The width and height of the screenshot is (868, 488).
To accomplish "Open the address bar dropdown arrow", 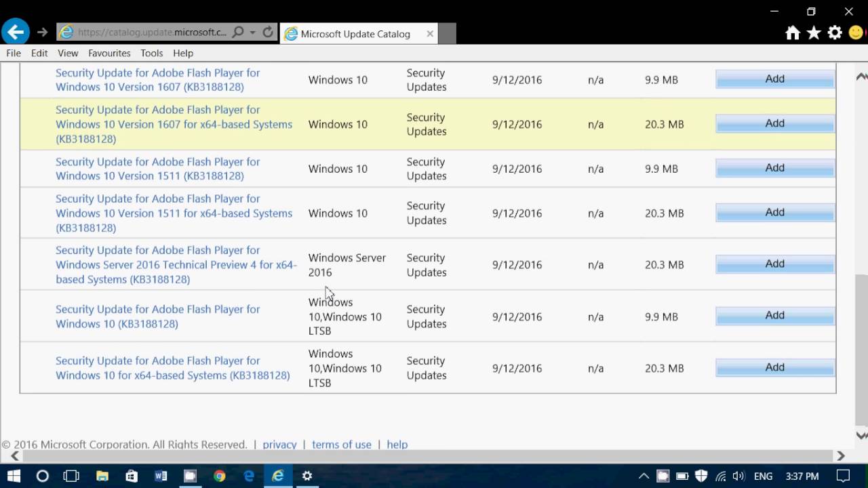I will coord(252,32).
